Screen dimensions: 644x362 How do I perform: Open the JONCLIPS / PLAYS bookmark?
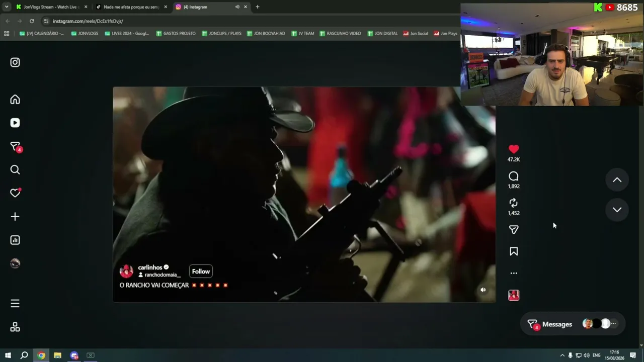tap(221, 34)
